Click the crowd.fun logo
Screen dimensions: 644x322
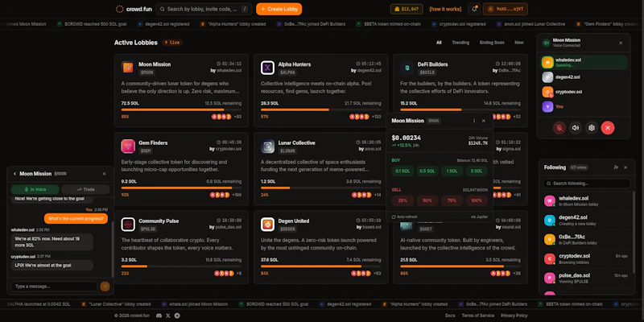134,9
